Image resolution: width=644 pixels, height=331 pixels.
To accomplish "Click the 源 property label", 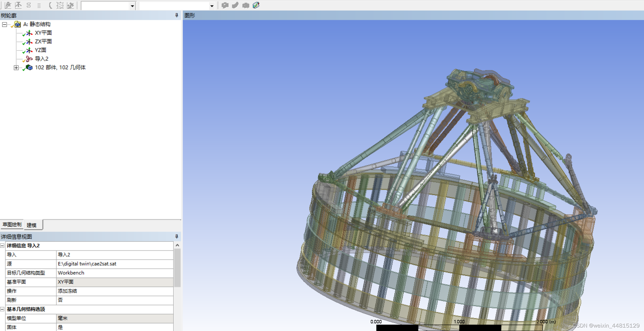I will click(x=9, y=264).
